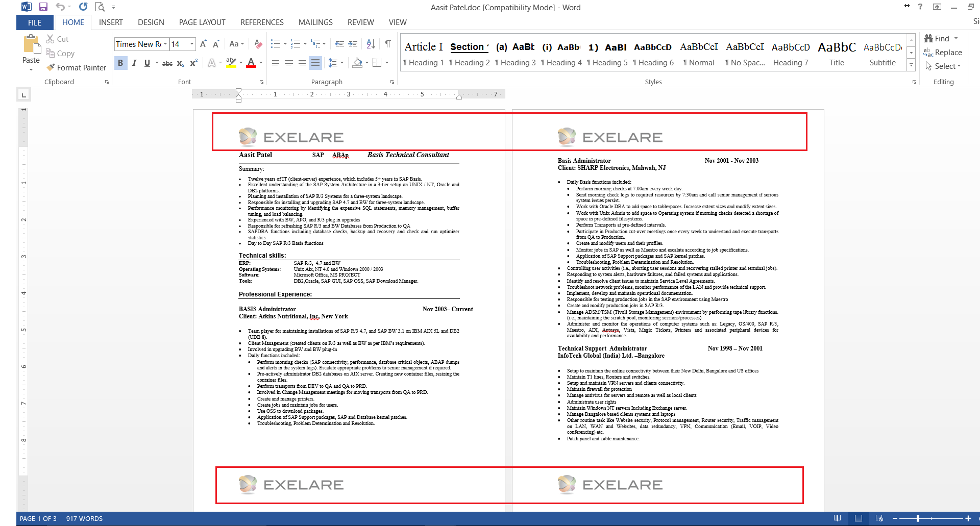Toggle numbered list
Image resolution: width=980 pixels, height=526 pixels.
tap(296, 44)
